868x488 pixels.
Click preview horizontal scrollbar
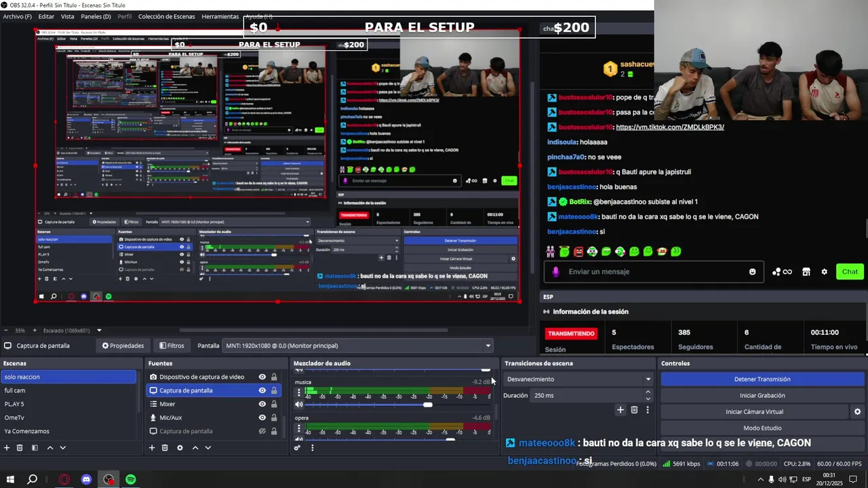click(x=313, y=330)
